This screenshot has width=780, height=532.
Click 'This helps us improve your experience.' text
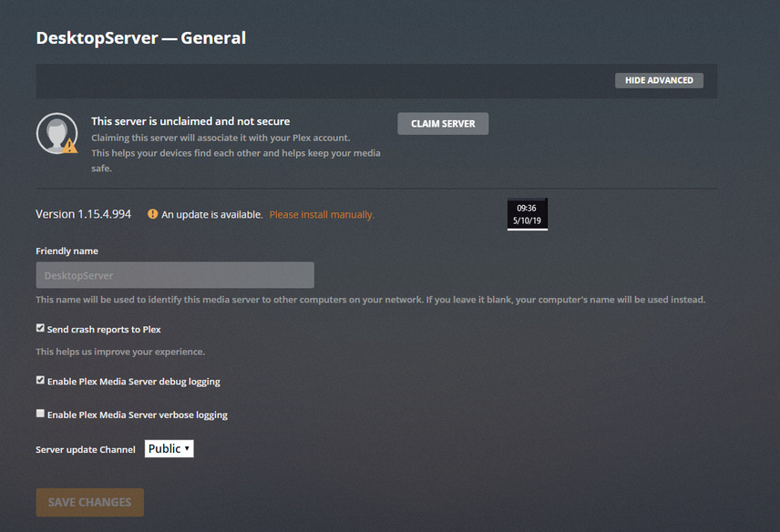[120, 352]
